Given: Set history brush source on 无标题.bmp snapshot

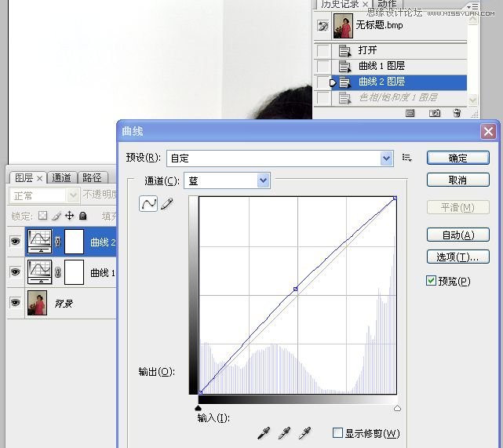Looking at the screenshot, I should click(x=323, y=26).
